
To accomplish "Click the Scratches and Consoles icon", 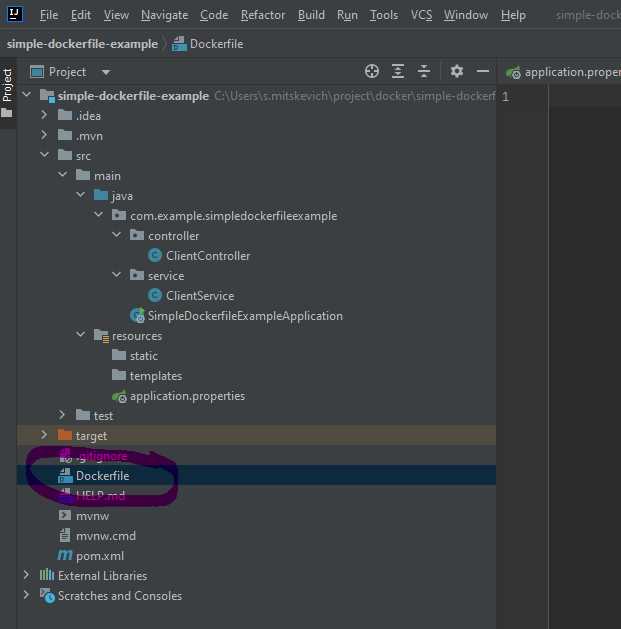I will point(47,596).
